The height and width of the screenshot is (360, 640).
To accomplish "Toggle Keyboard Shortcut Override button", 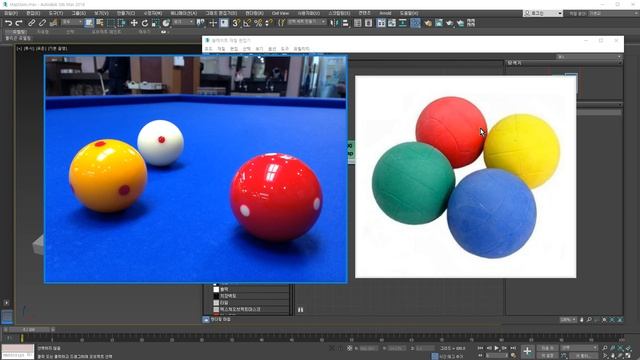I will (x=224, y=23).
